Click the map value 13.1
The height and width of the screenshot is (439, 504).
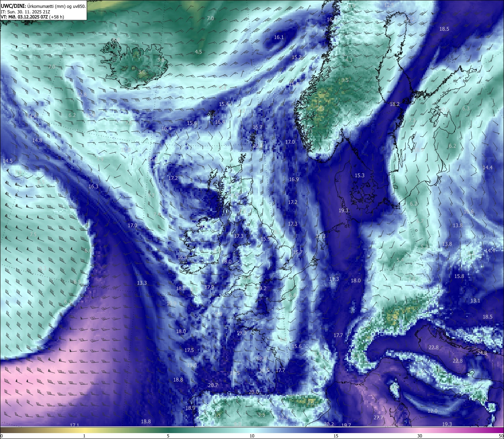pos(475,300)
